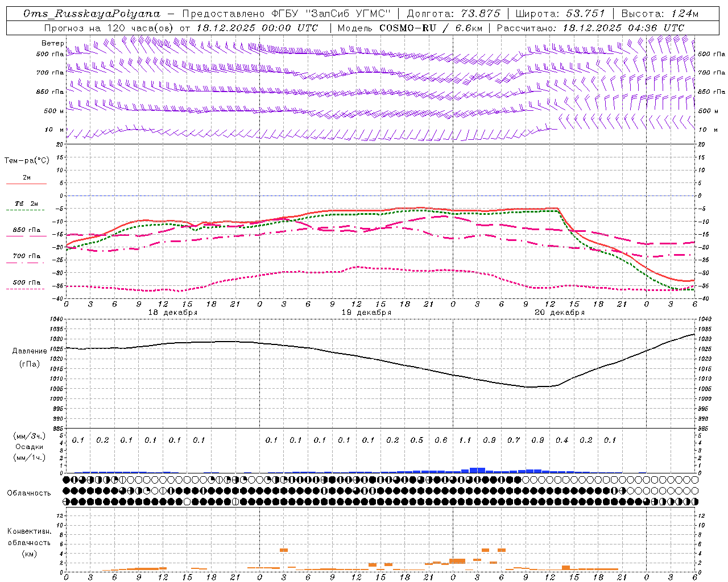Viewport: 728px width, 582px height.
Task: Click the 0.5 precipitation amount value
Action: pos(417,440)
